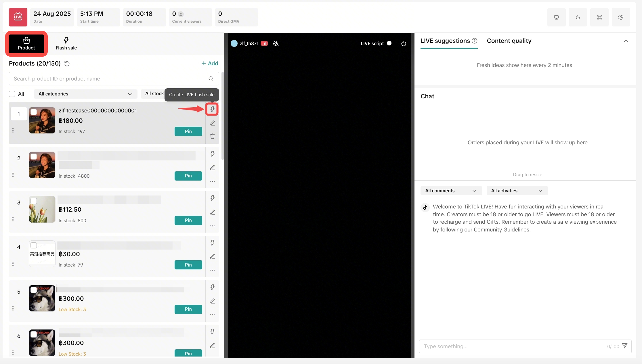Click the edit pencil icon for product 3
This screenshot has width=642, height=364.
point(212,212)
